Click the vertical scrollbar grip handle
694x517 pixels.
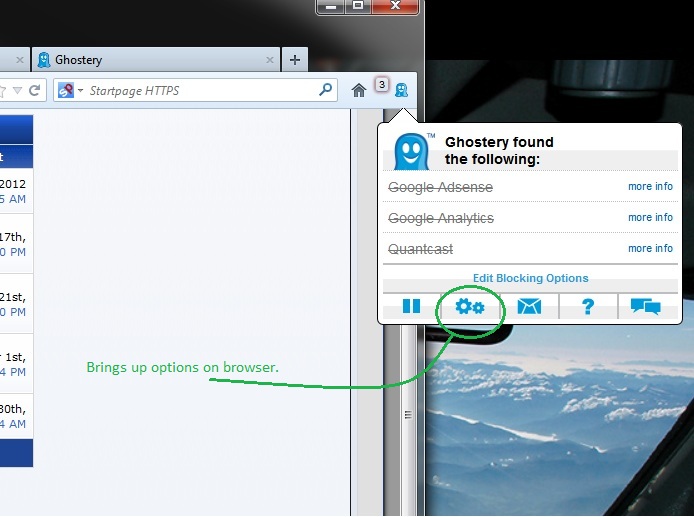pos(408,415)
